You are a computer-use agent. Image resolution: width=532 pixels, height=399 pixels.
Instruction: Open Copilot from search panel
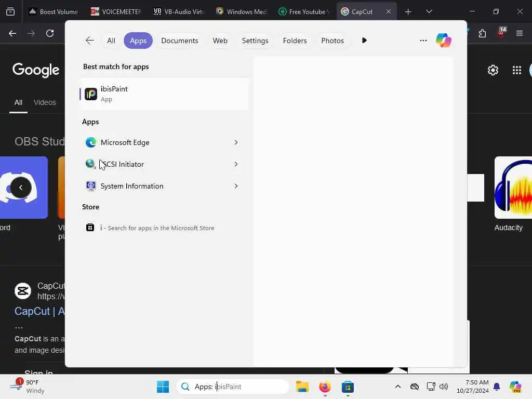click(444, 41)
